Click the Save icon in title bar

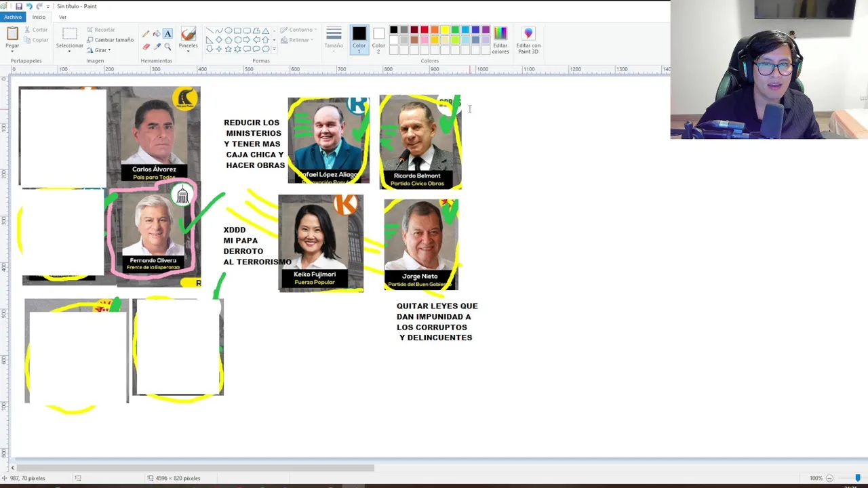[x=18, y=6]
